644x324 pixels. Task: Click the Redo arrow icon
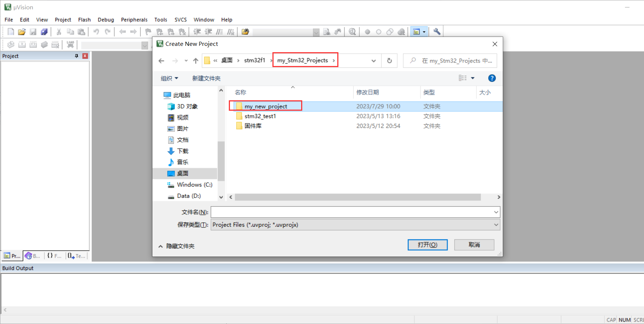107,32
